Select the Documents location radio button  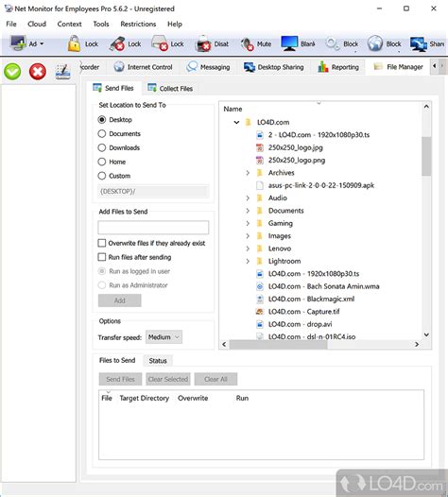click(x=102, y=134)
